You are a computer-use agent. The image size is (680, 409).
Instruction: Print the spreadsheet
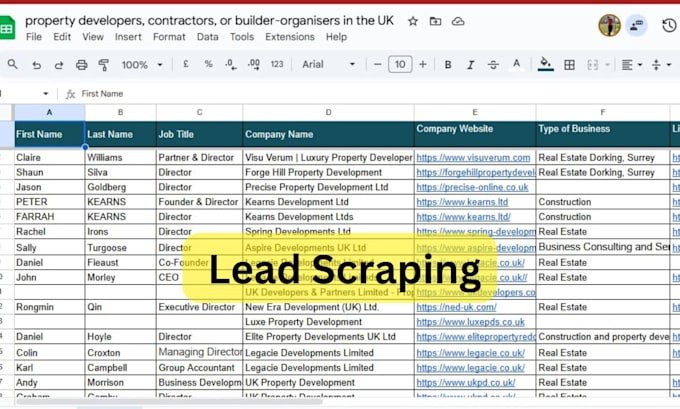point(82,65)
